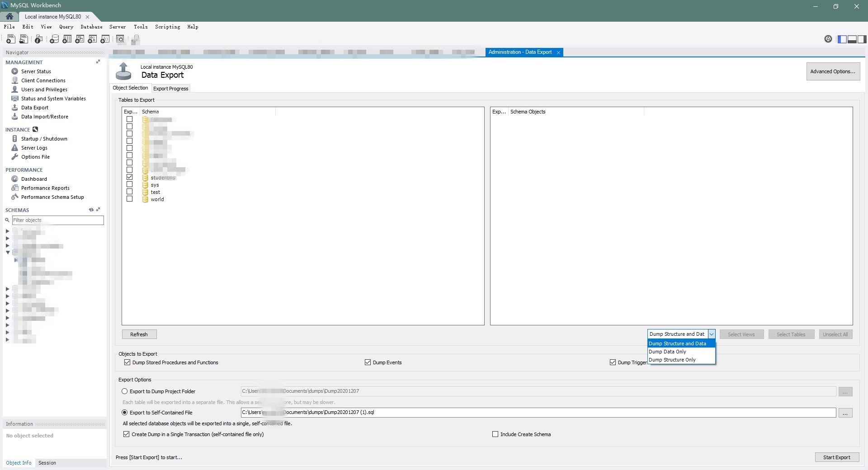Open the Scripting menu
Viewport: 868px width, 470px height.
tap(167, 27)
